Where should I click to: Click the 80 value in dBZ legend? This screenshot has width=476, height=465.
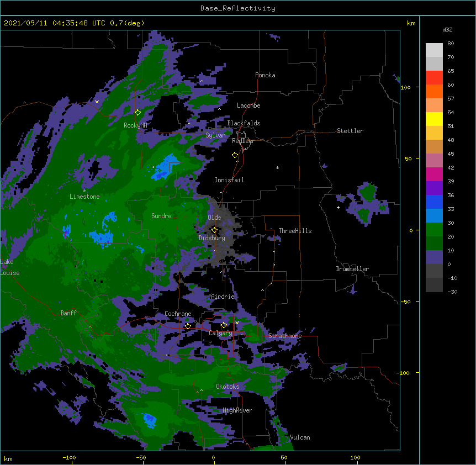coord(451,44)
